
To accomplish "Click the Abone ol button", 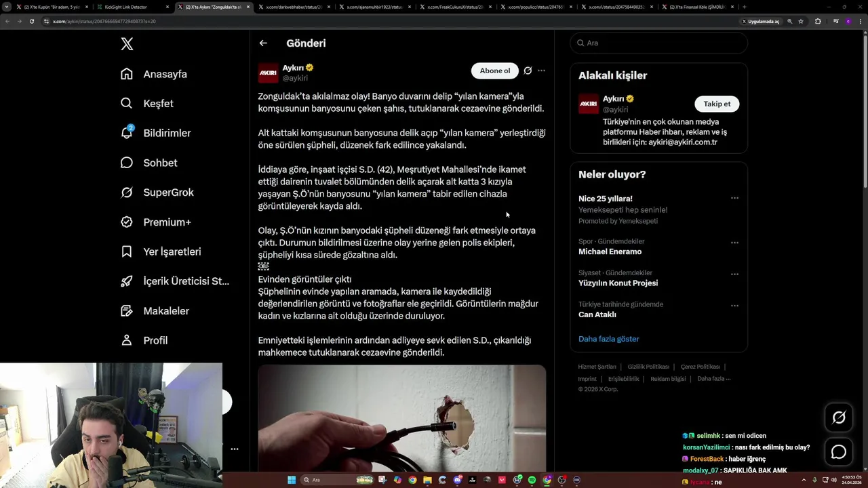I will point(494,70).
